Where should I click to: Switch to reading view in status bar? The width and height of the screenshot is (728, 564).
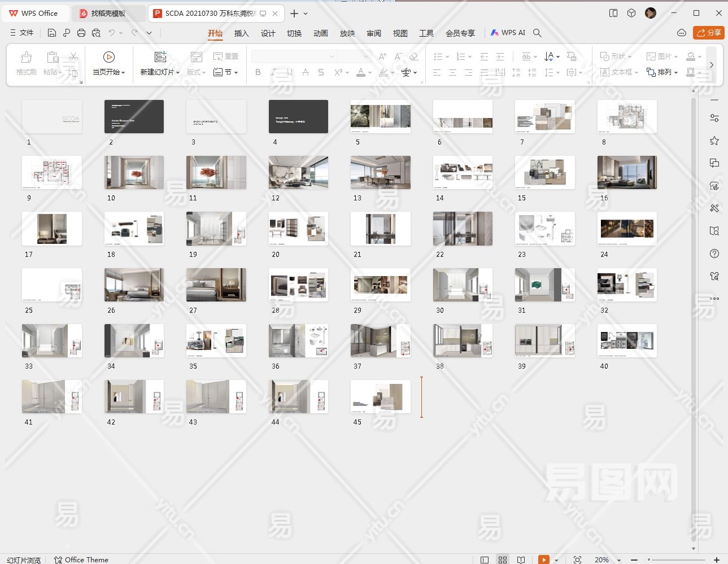click(521, 559)
